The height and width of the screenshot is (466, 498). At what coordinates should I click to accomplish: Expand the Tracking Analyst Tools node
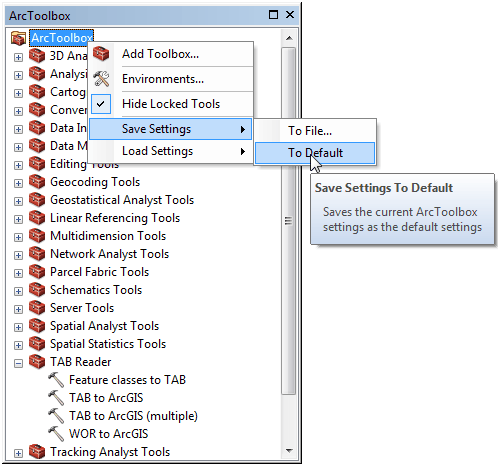[18, 453]
